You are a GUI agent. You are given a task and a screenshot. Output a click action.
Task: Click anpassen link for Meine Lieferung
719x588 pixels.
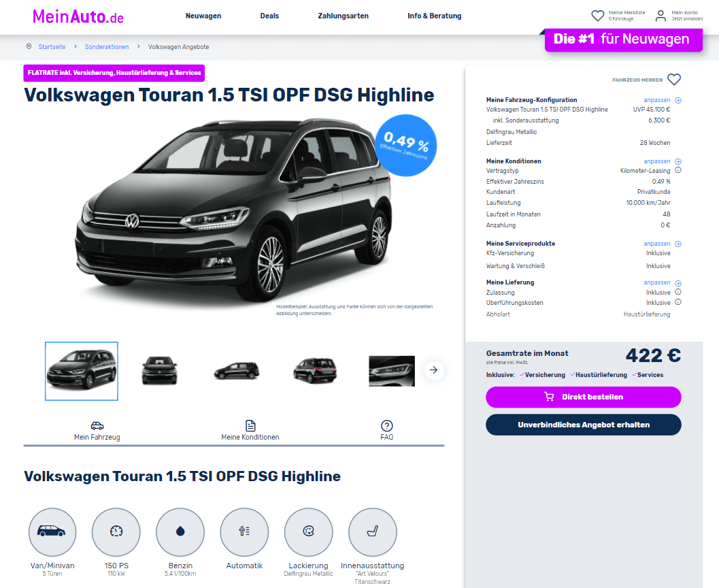[656, 282]
